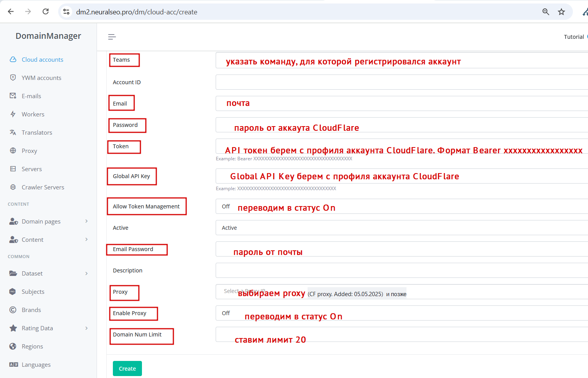Click the Crawler Servers bug icon
This screenshot has width=588, height=378.
pos(13,187)
